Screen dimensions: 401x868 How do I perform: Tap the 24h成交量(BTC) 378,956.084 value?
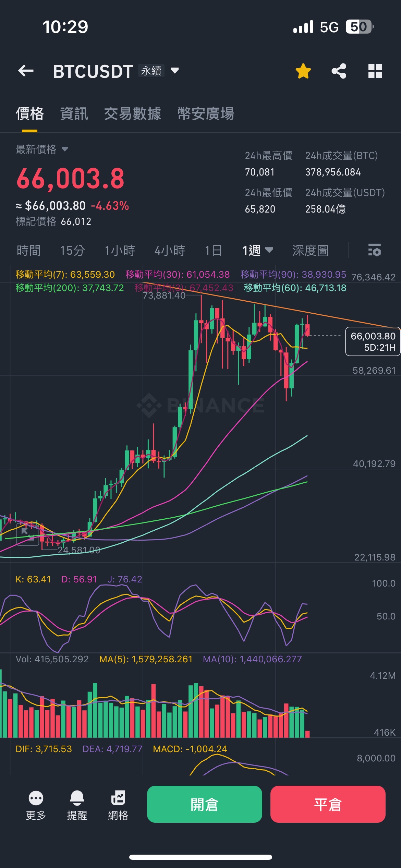pos(333,172)
